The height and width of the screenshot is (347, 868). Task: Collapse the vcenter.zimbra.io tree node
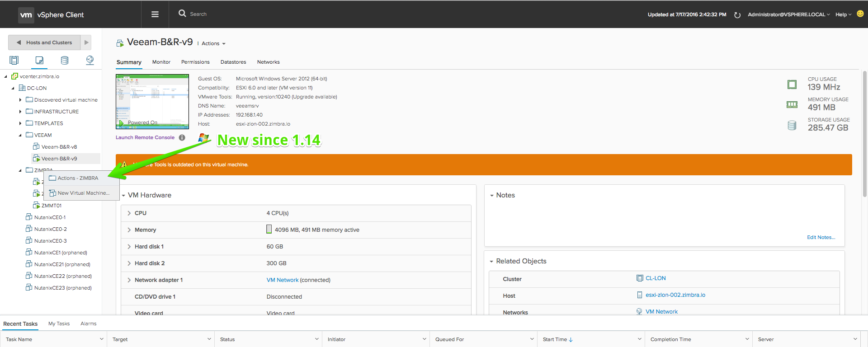(6, 76)
